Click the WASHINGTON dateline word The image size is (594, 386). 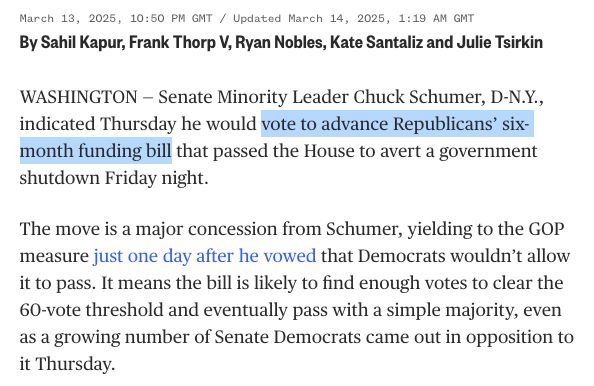coord(78,97)
